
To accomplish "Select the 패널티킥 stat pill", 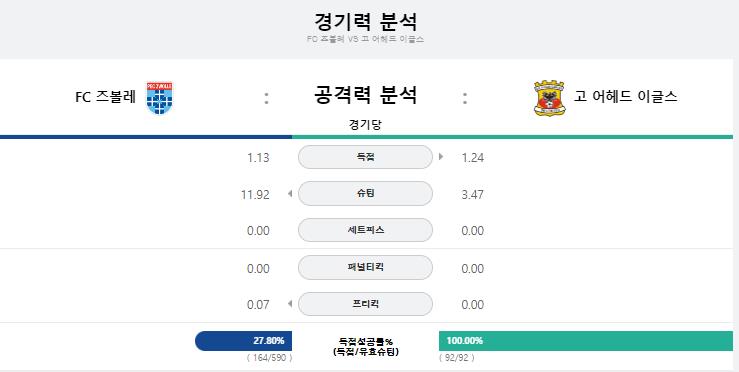I will 365,267.
